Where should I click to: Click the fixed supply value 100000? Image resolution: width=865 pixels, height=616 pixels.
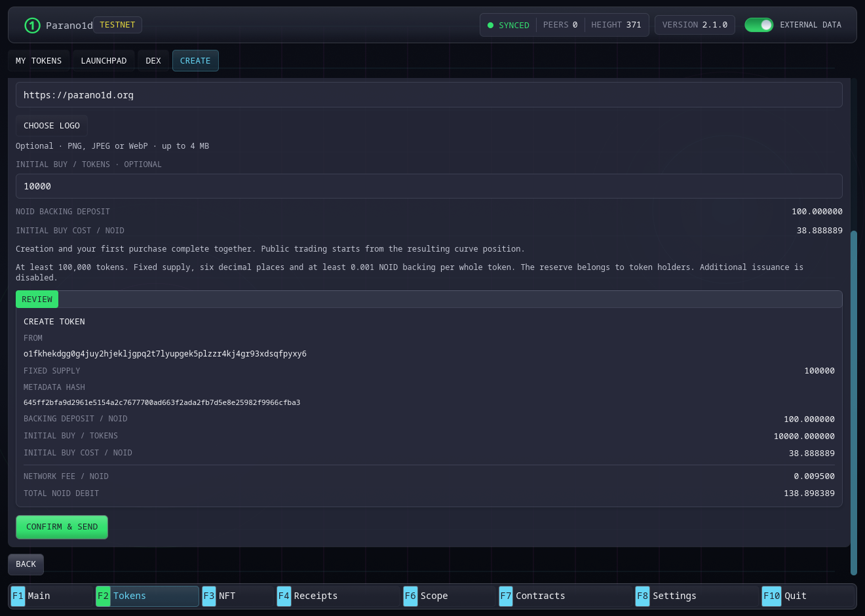pos(820,371)
